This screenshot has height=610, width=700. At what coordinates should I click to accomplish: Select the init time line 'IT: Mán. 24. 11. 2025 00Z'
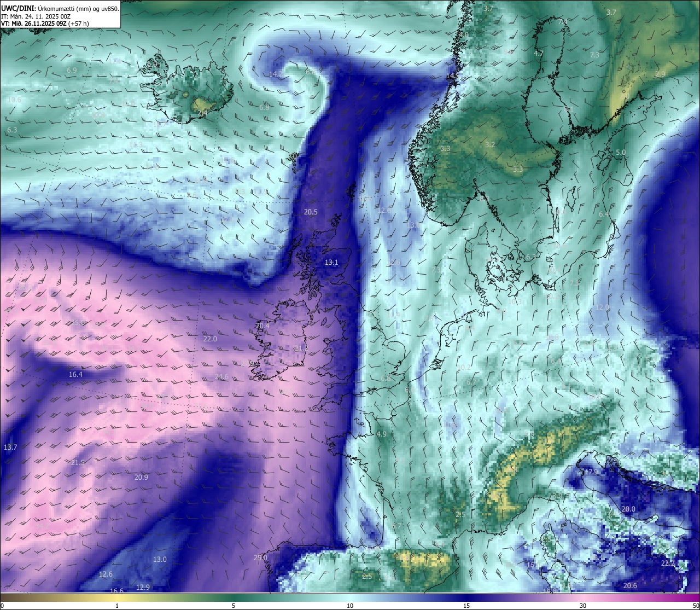(36, 16)
